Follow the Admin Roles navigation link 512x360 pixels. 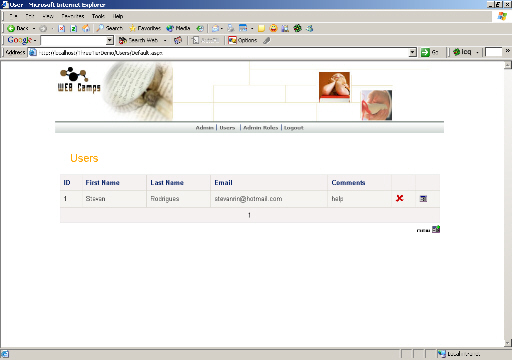[260, 128]
